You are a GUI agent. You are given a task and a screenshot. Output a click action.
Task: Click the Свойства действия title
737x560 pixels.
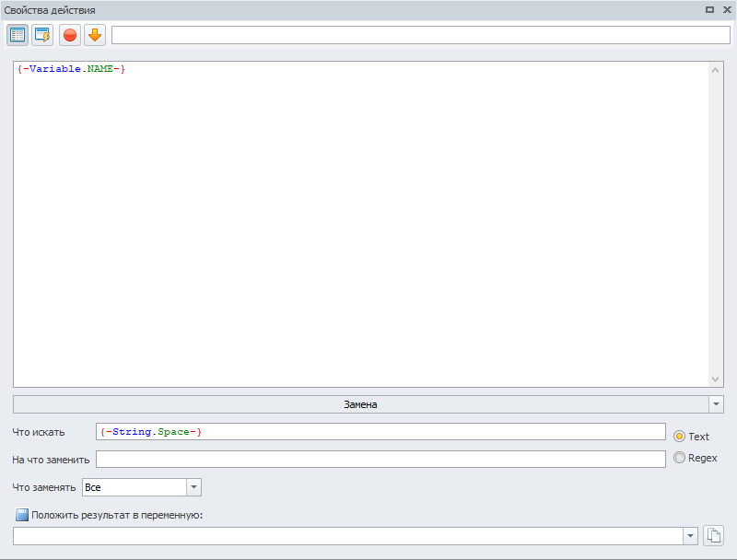coord(50,10)
